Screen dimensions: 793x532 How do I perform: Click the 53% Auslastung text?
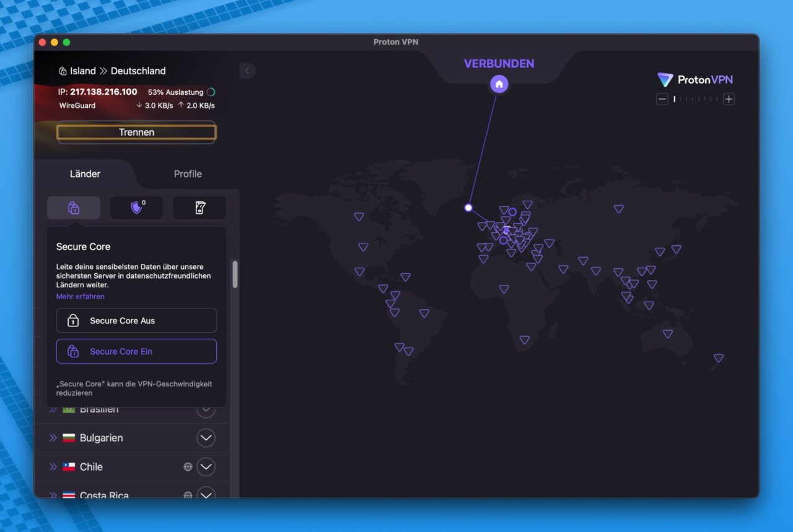pyautogui.click(x=176, y=92)
